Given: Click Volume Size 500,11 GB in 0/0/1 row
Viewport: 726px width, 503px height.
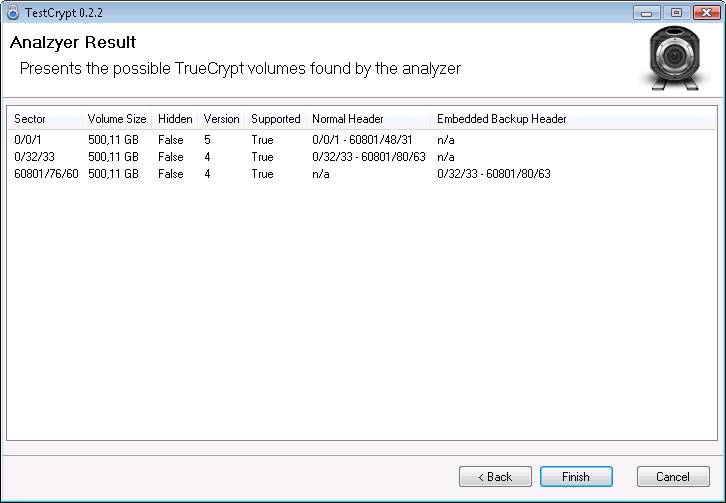Looking at the screenshot, I should (x=113, y=140).
